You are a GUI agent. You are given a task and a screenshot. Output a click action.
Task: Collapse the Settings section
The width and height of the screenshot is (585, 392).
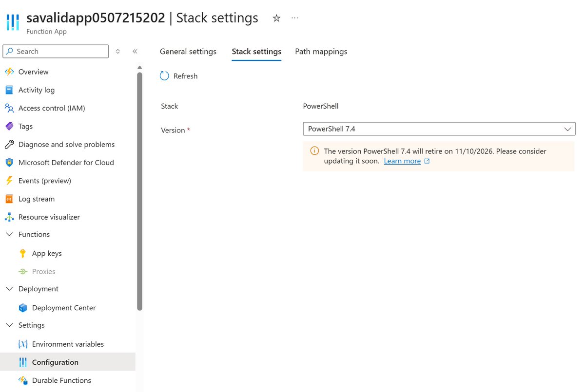pos(9,325)
